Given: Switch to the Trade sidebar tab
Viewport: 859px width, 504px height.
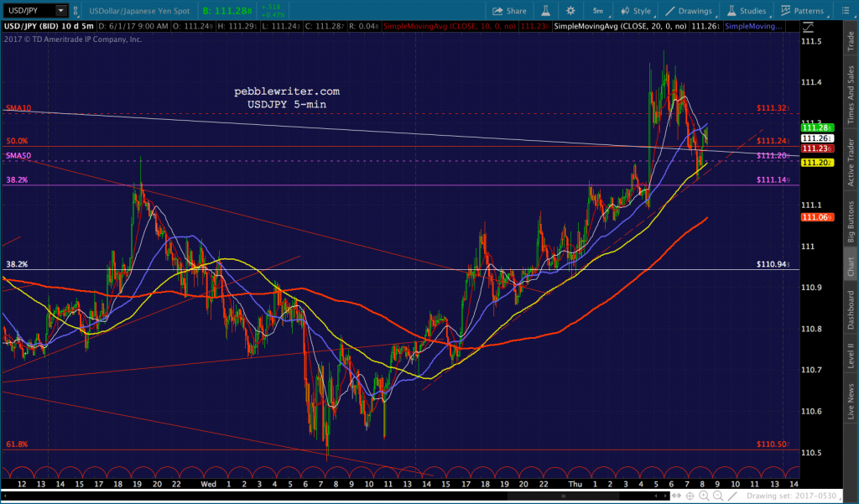Looking at the screenshot, I should click(851, 42).
